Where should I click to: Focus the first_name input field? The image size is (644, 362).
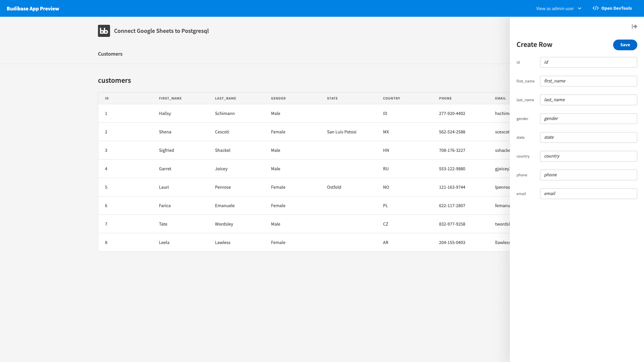[x=588, y=81]
